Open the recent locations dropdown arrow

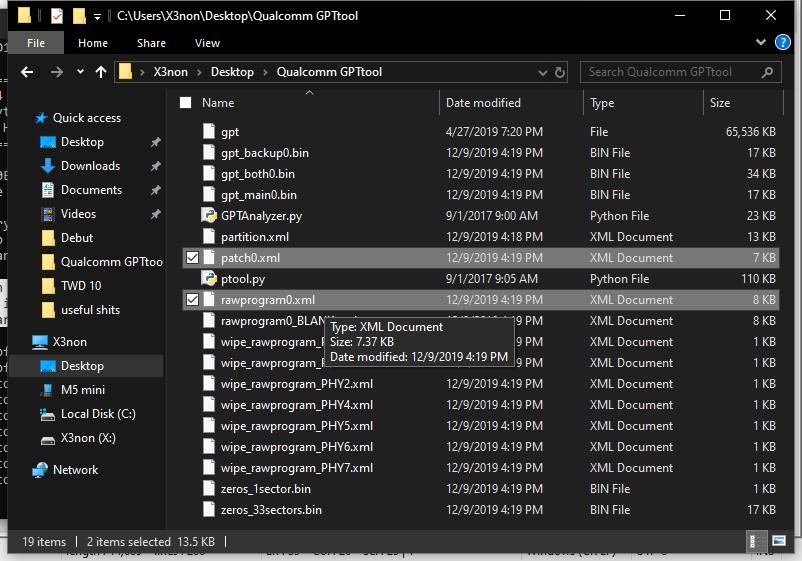(80, 72)
